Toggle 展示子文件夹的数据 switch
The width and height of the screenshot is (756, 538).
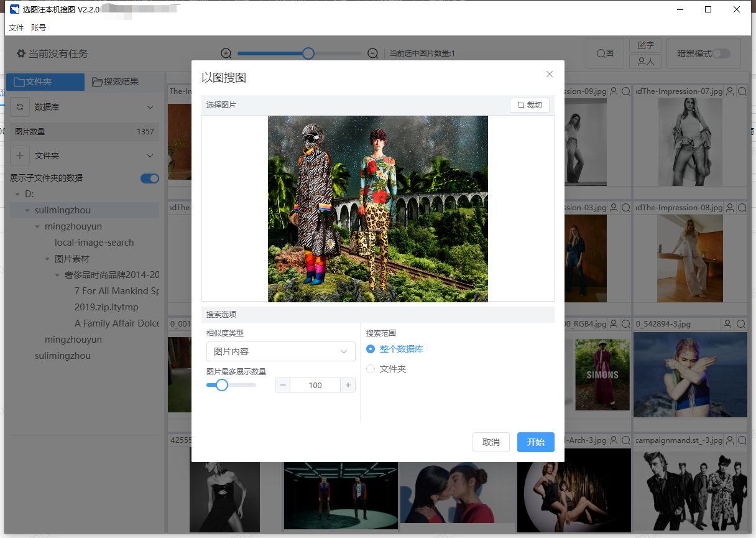(150, 179)
